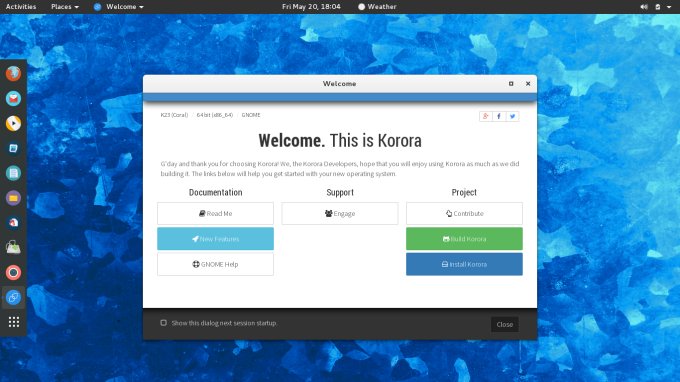Open the Welcome app menu in top bar

[x=119, y=7]
